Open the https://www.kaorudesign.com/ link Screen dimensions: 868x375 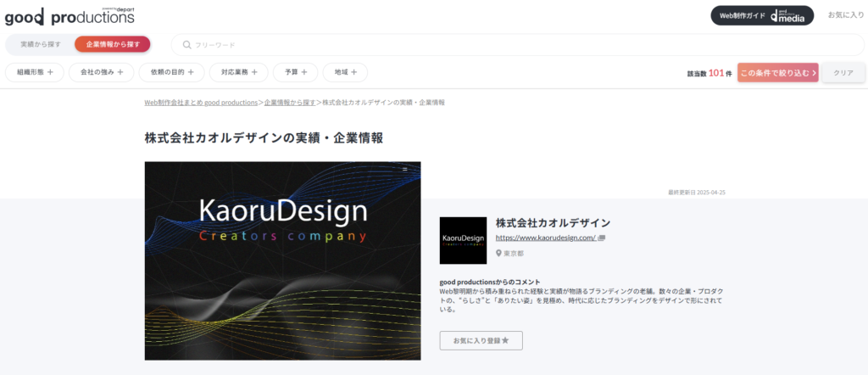click(x=545, y=238)
